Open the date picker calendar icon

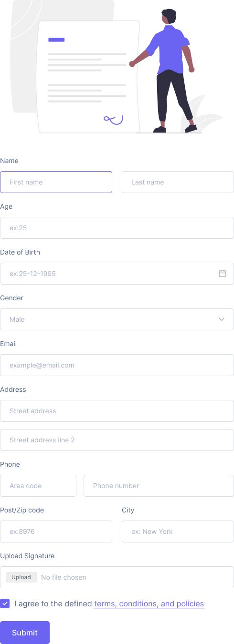tap(223, 274)
